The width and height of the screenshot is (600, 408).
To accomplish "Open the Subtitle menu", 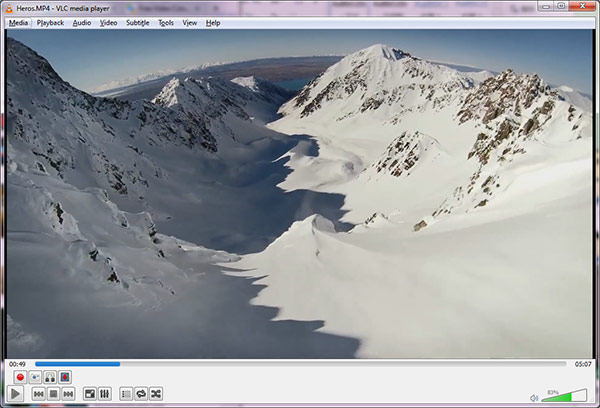I will point(138,23).
